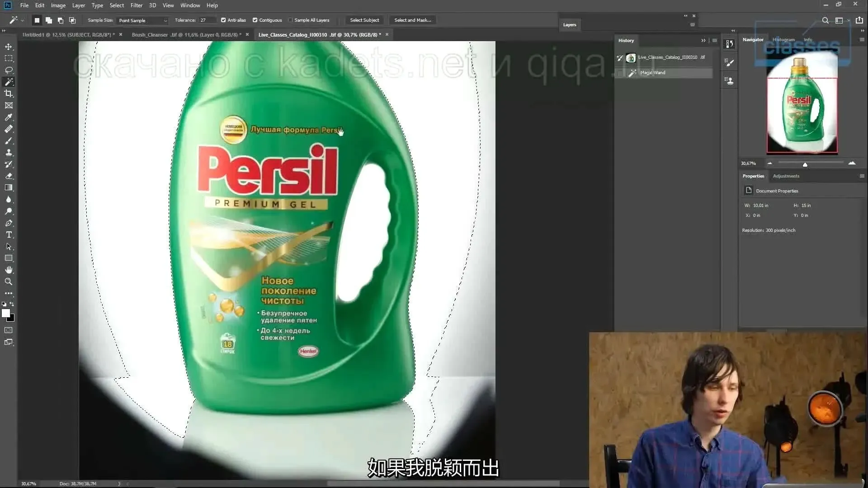The width and height of the screenshot is (868, 488).
Task: Open the Properties panel options menu
Action: pyautogui.click(x=862, y=176)
